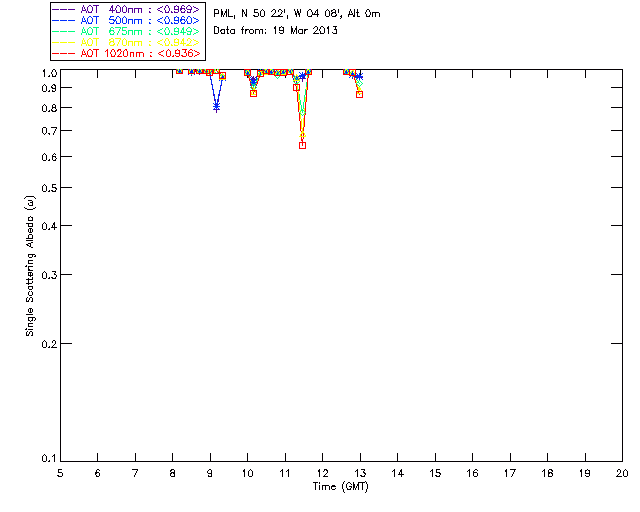Click the 'Time (GMT)' x-axis label
640x512 pixels.
coord(340,487)
